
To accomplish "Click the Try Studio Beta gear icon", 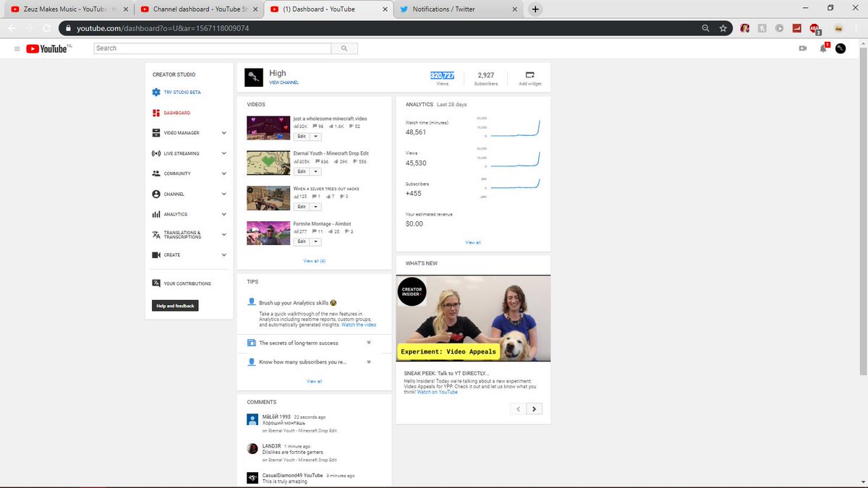I will tap(156, 93).
